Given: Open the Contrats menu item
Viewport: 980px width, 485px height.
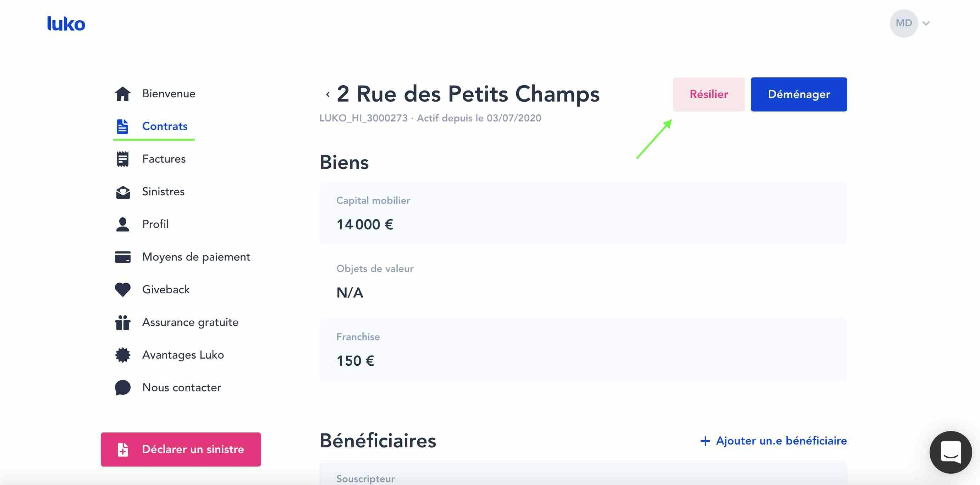Looking at the screenshot, I should (164, 126).
